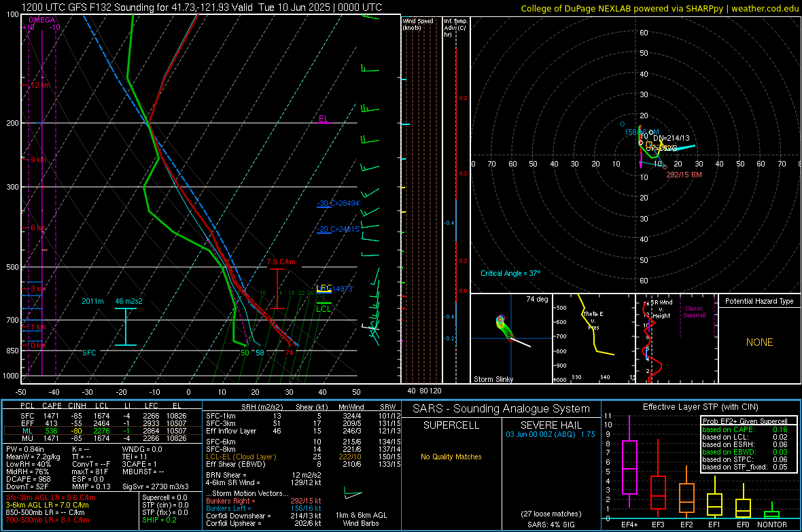Click the Potential Hazard Type heading

(759, 301)
